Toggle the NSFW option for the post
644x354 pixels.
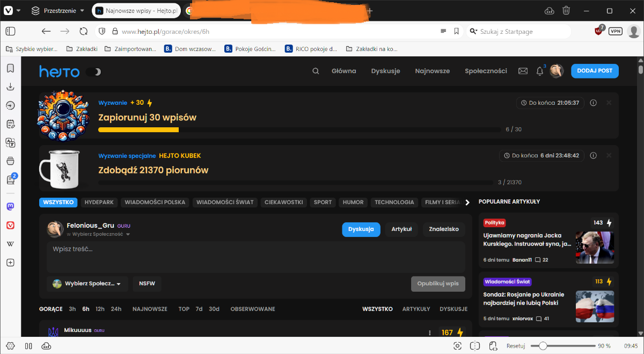[147, 284]
